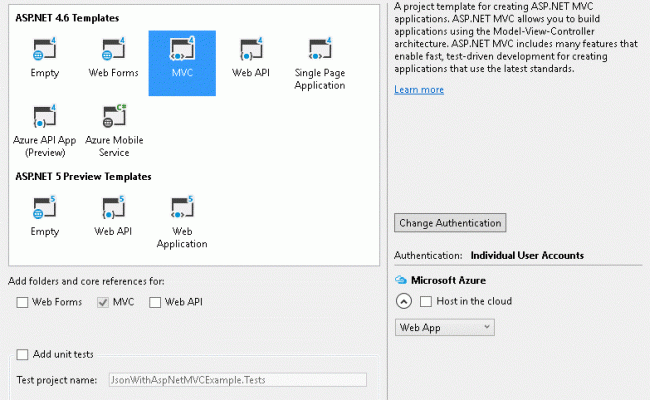This screenshot has width=650, height=400.
Task: Toggle the MVC core references checkbox
Action: tap(103, 302)
